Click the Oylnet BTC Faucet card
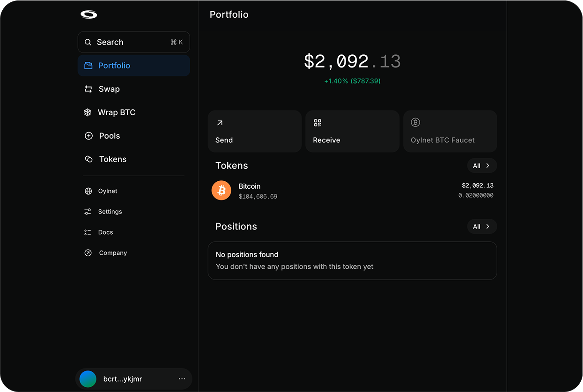Screen dimensions: 583x392 pyautogui.click(x=450, y=131)
